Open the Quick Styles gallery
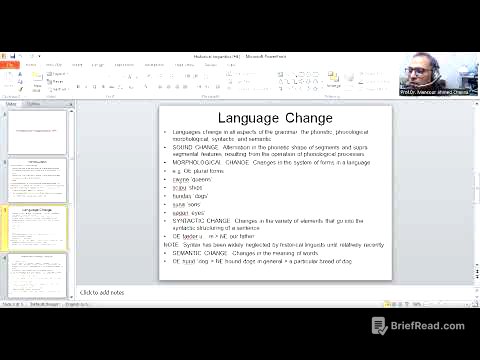The image size is (480, 360). [349, 81]
